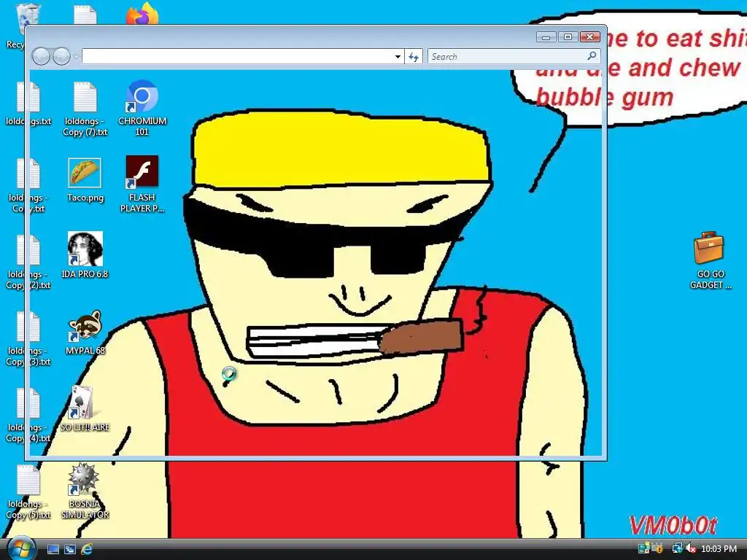Launch the SOLITAIRE card shortcut
Viewport: 747px width, 560px height.
pos(85,409)
